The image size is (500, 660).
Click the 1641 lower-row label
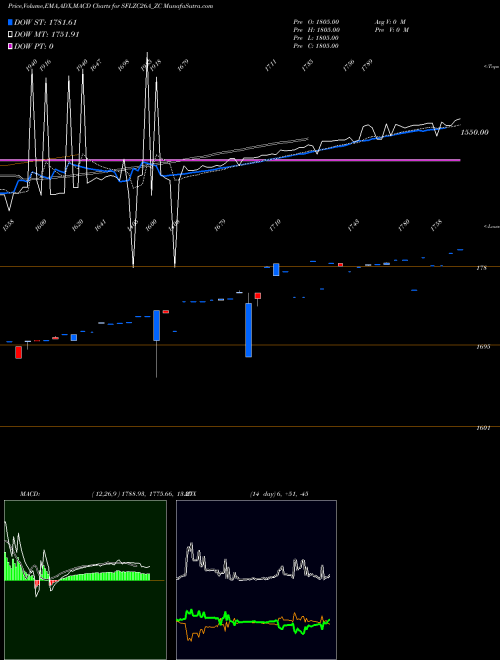[100, 225]
